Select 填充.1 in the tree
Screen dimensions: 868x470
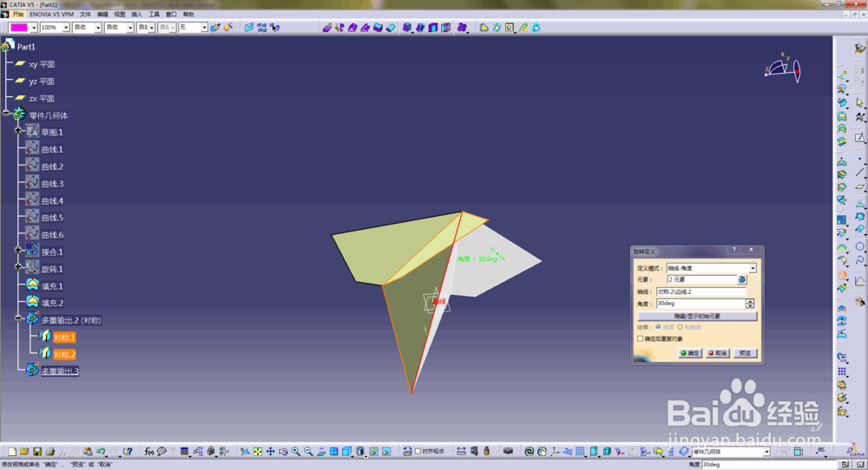(x=52, y=286)
